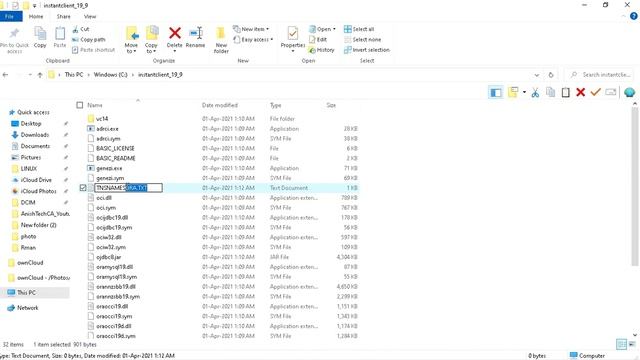Click the secondary toolbar red X delete

(580, 93)
